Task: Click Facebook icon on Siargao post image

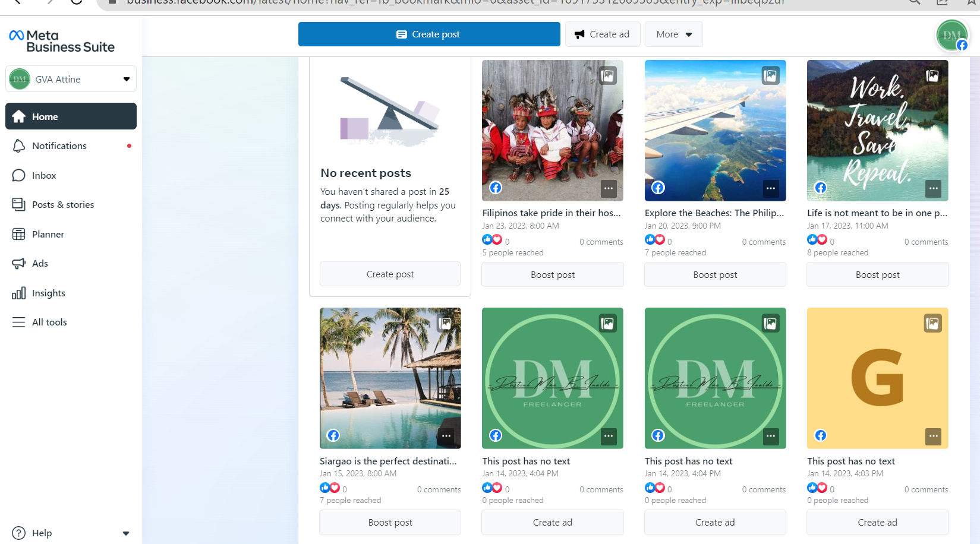Action: tap(333, 435)
